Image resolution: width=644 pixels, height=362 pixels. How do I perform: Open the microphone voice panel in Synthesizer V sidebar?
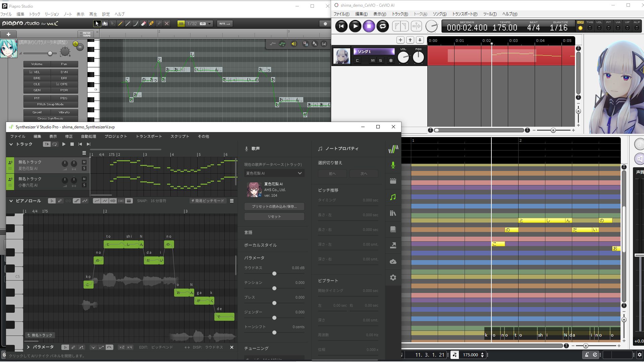pos(393,165)
